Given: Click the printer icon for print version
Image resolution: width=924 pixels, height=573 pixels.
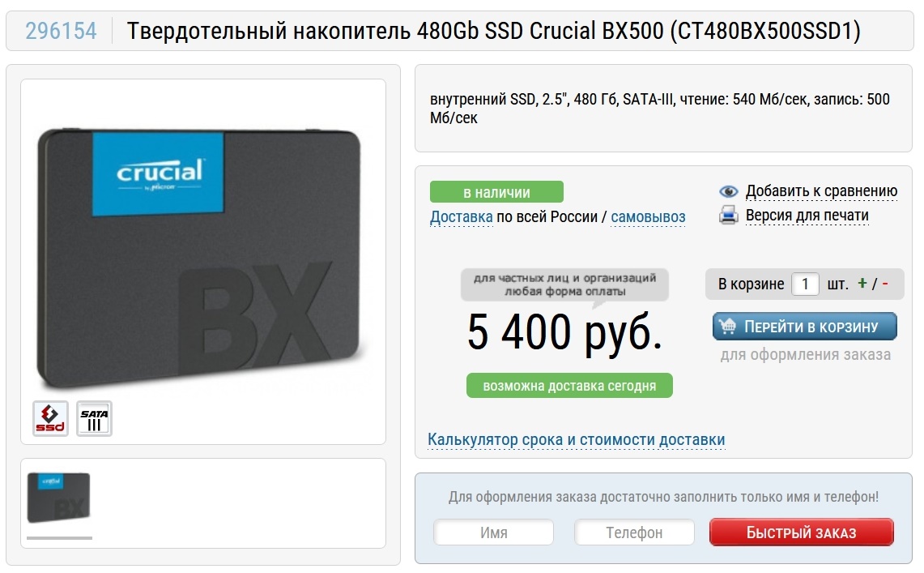Looking at the screenshot, I should pos(729,215).
